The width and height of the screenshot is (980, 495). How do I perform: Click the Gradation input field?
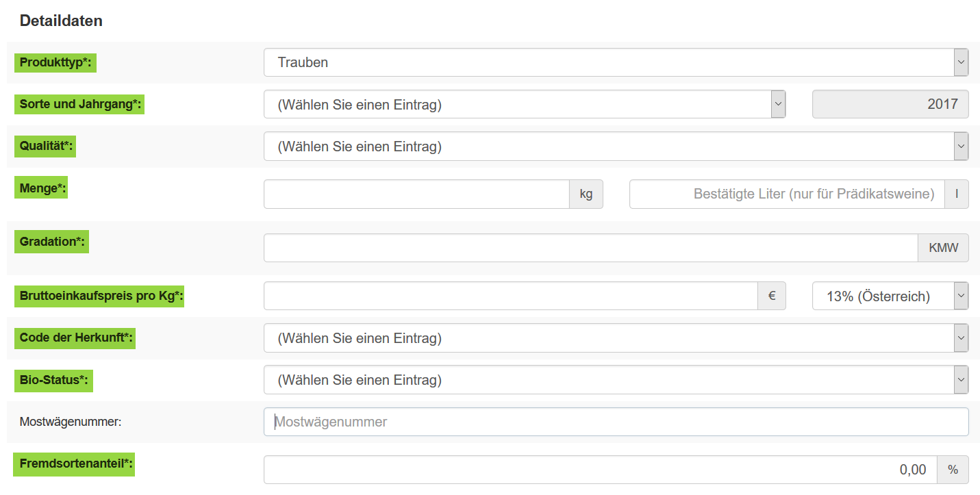[590, 248]
